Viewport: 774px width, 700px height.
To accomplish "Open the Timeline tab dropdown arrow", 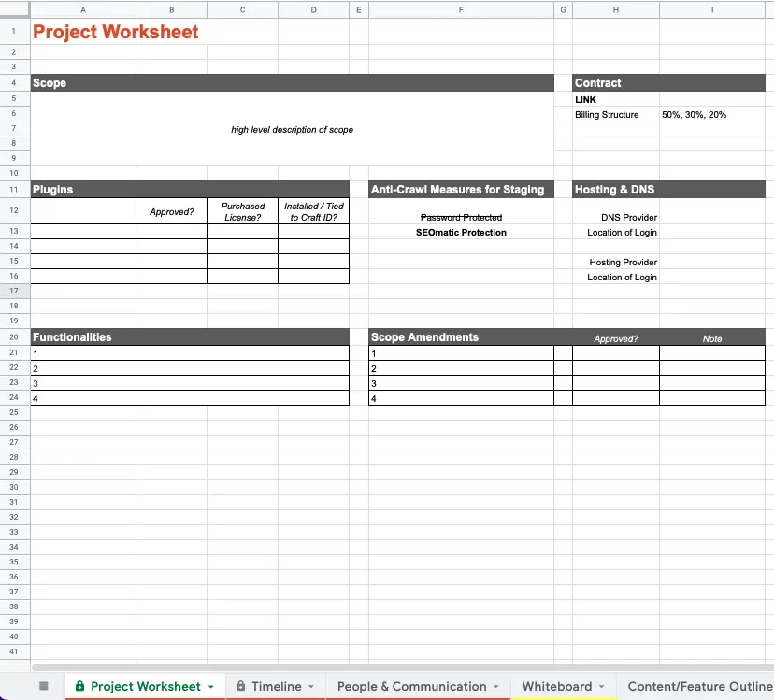I will [311, 687].
